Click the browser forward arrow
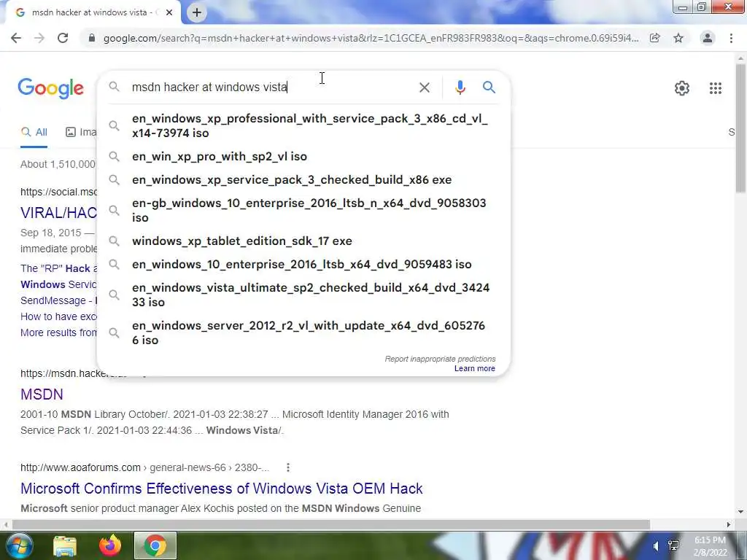The width and height of the screenshot is (747, 560). point(39,38)
